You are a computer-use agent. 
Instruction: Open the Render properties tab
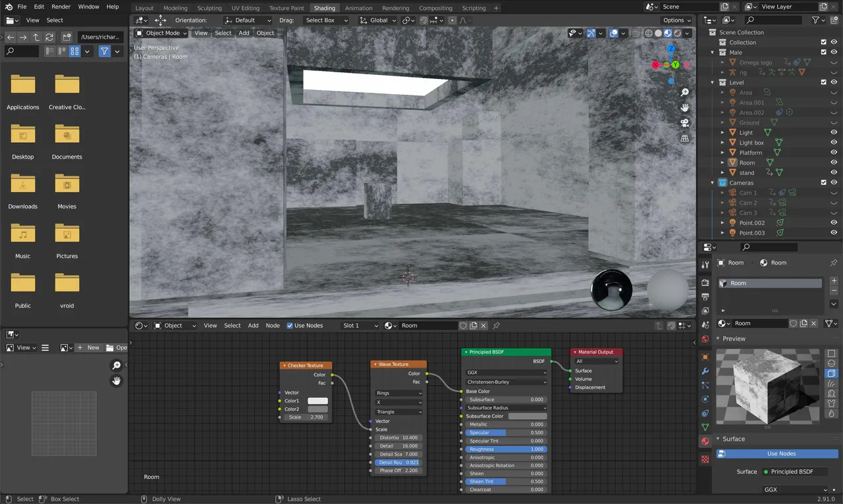click(x=705, y=283)
